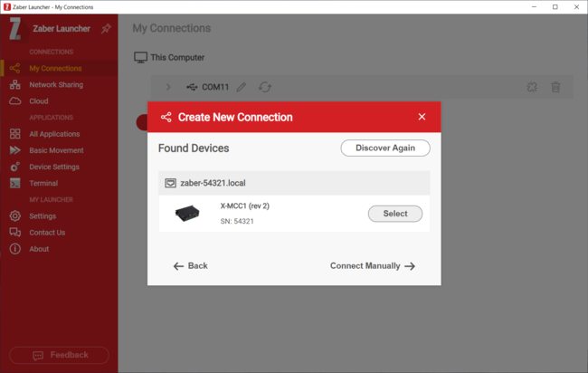Viewport: 588px width, 373px height.
Task: Launch the Terminal application
Action: [x=43, y=183]
